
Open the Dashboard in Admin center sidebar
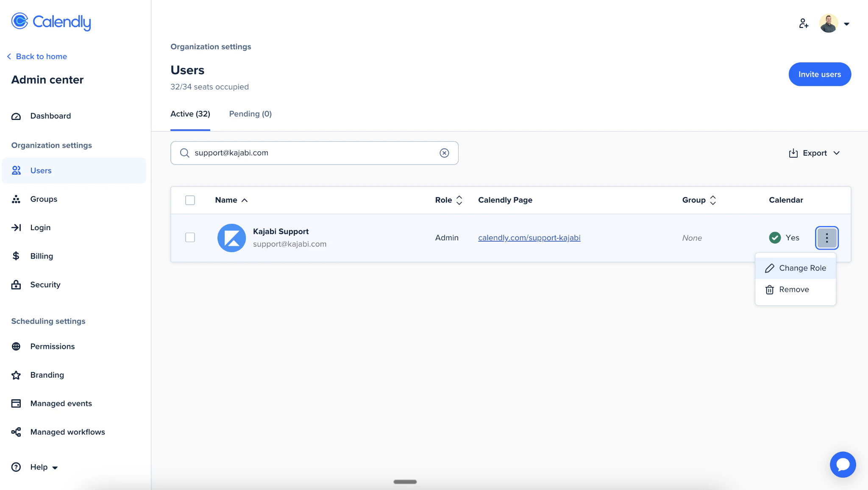[x=50, y=116]
